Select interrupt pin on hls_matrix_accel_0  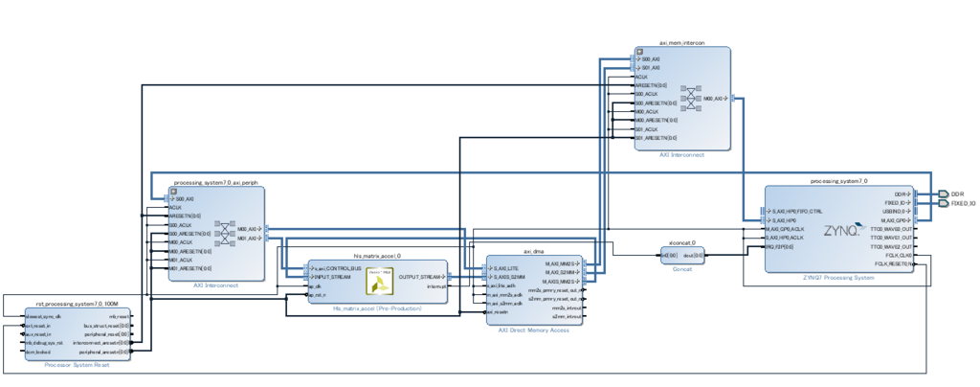point(436,286)
